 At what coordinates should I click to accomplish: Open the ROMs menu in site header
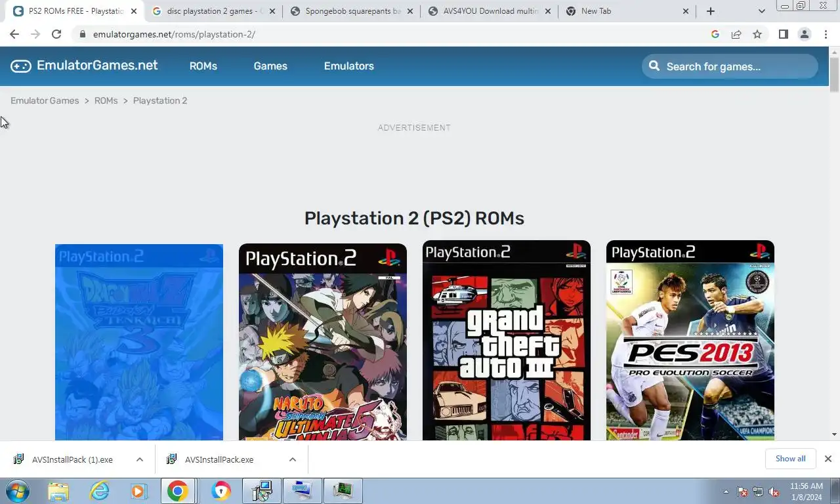point(203,66)
